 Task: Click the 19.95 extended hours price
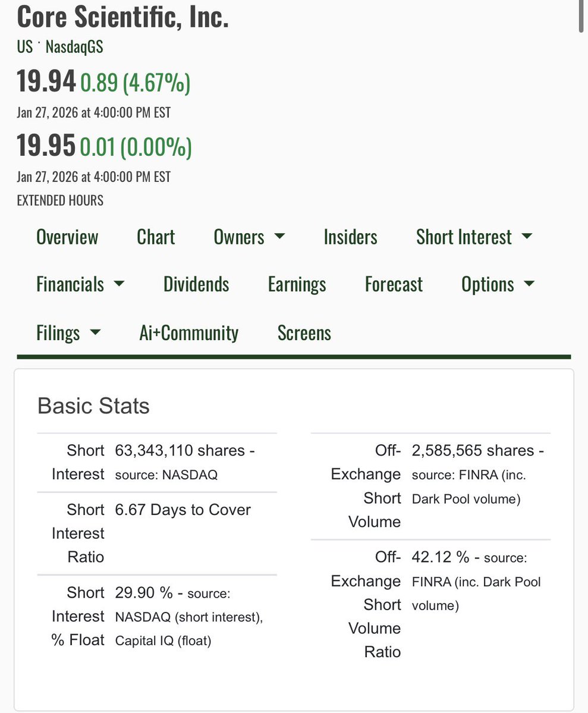pos(46,146)
